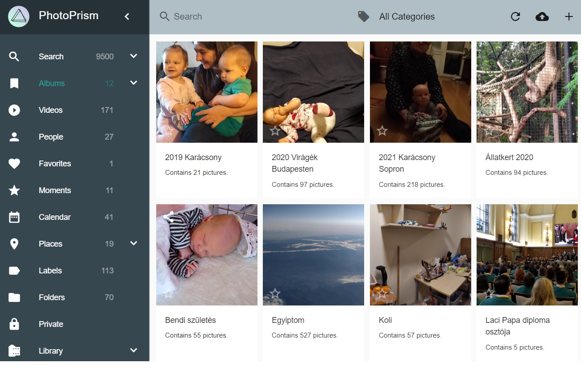The image size is (581, 392).
Task: Favorite the 2020 Virágék Budapesten album
Action: click(275, 131)
